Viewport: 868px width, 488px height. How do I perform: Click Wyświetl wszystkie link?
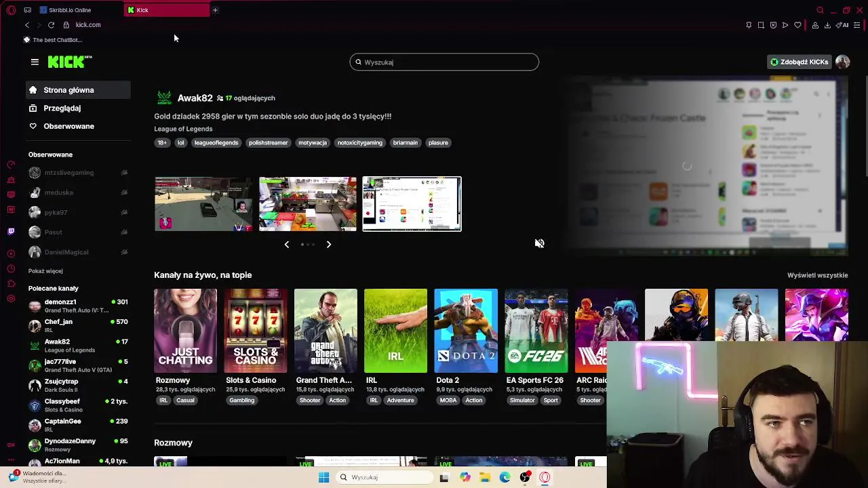817,275
